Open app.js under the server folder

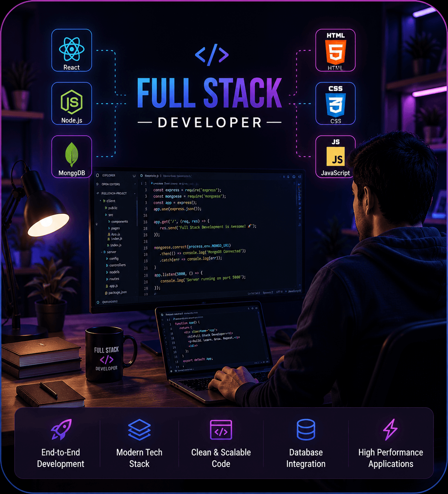pos(112,286)
